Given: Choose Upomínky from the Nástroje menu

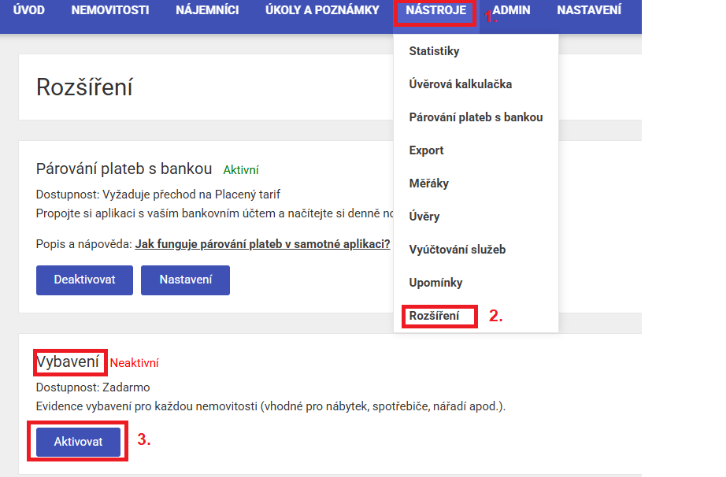Looking at the screenshot, I should [435, 283].
